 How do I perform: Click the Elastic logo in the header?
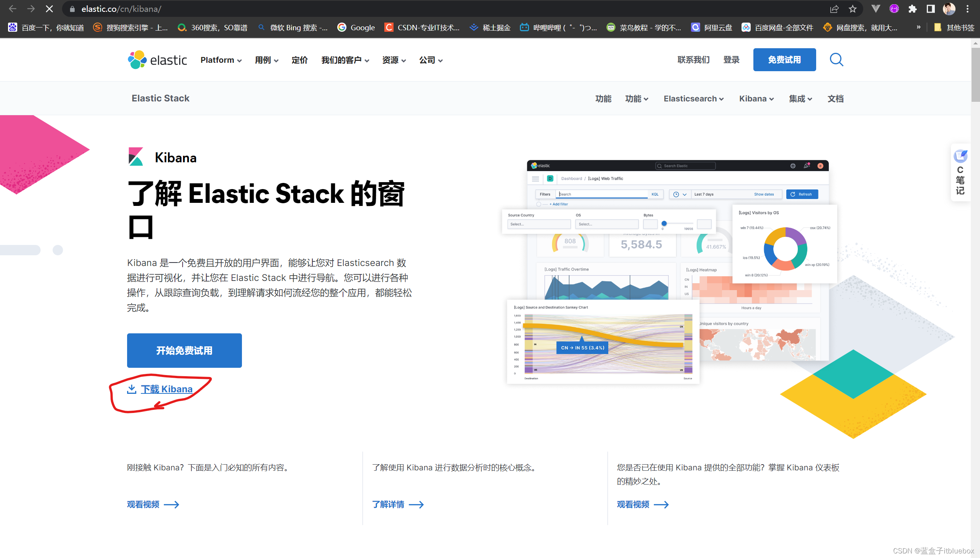[156, 59]
